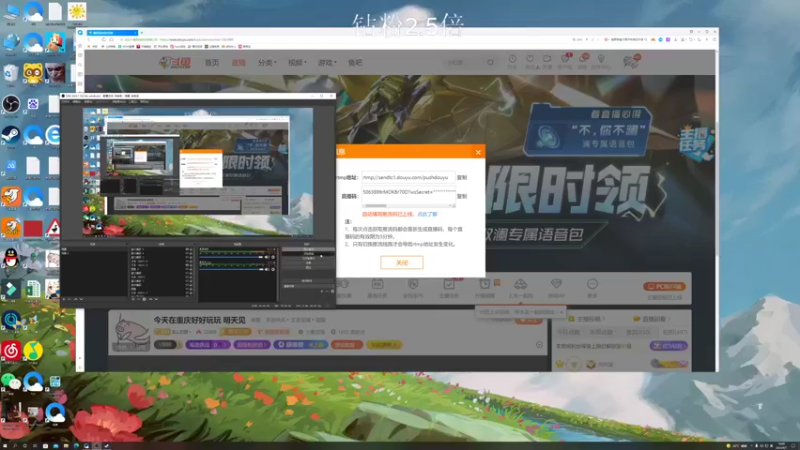Click the 关闭 button in the dialog
This screenshot has height=450, width=800.
[402, 262]
